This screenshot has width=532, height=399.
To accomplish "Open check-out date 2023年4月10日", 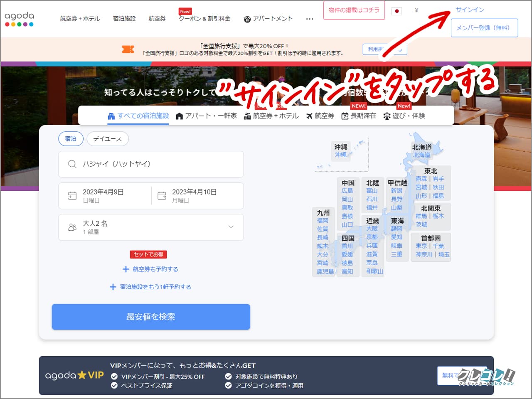I will tap(197, 195).
